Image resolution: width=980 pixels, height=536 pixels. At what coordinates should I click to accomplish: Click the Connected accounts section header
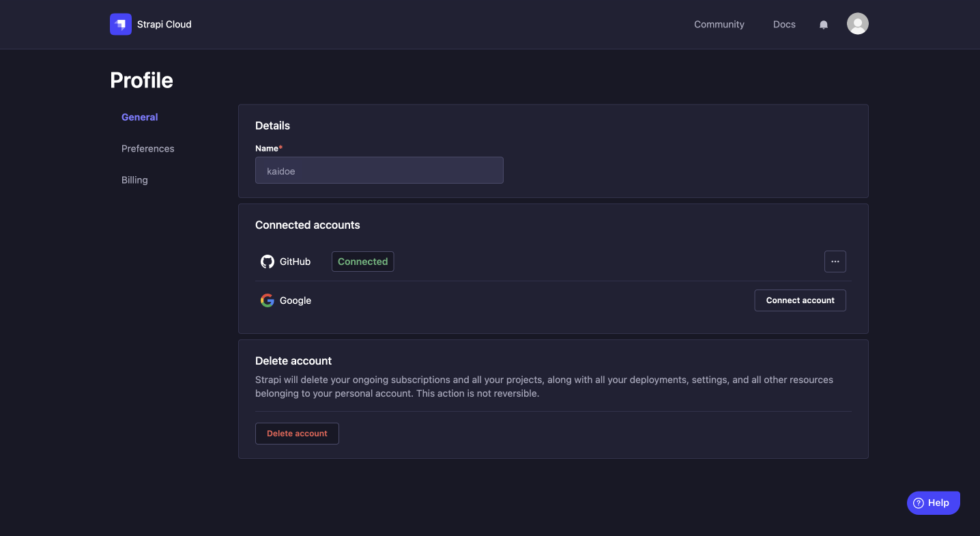[x=307, y=225]
